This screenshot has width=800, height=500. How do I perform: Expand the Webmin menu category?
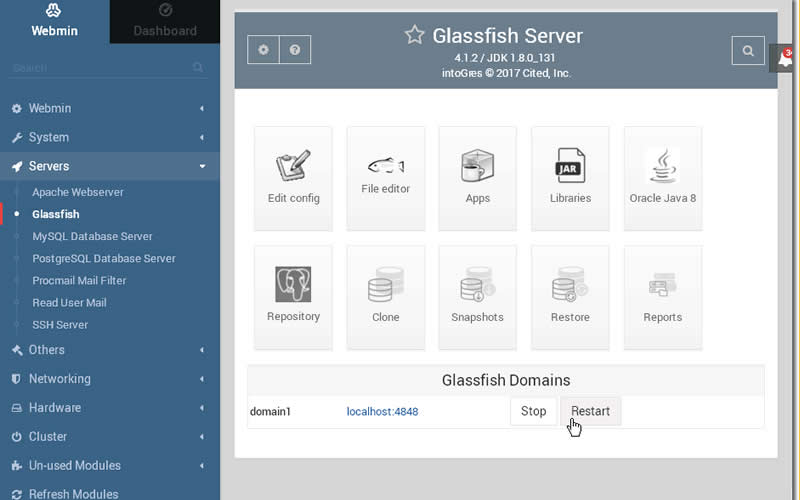coord(110,108)
